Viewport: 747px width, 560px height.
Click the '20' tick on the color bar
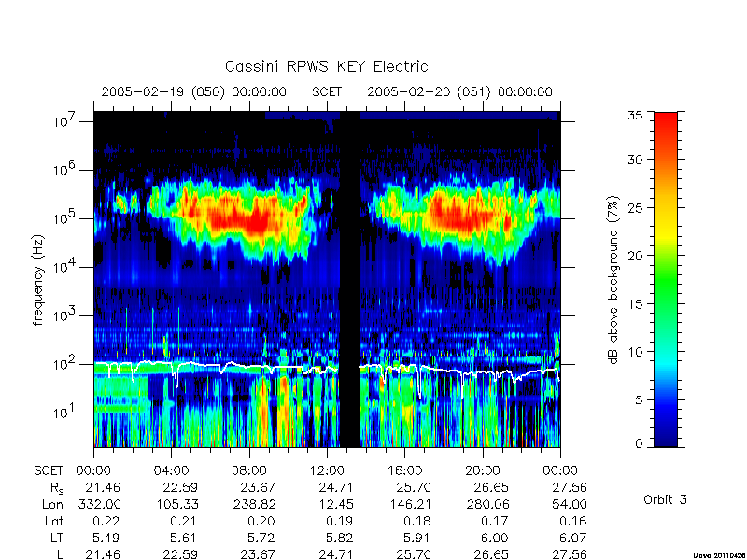(x=635, y=255)
